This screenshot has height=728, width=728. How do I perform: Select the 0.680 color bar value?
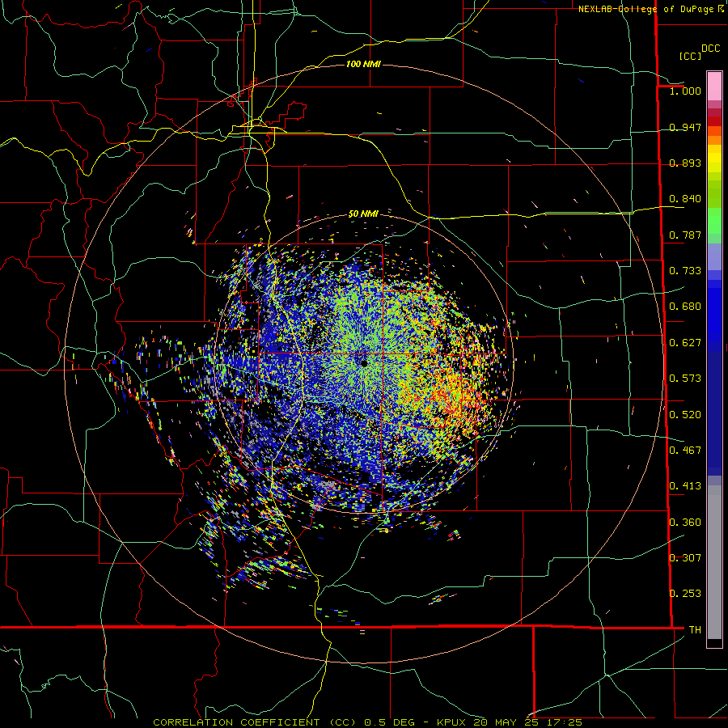pyautogui.click(x=685, y=307)
